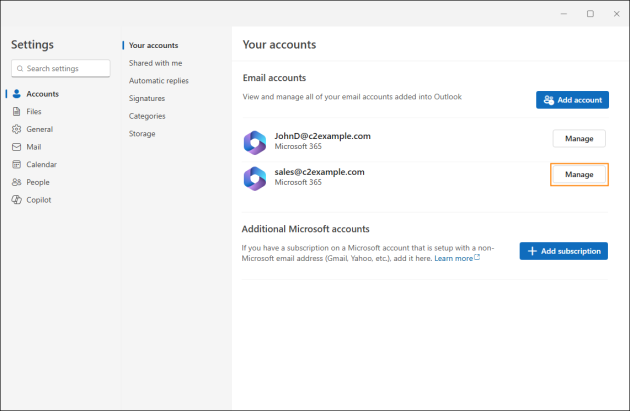Click the Your accounts page heading
Viewport: 630px width, 411px height.
[279, 45]
